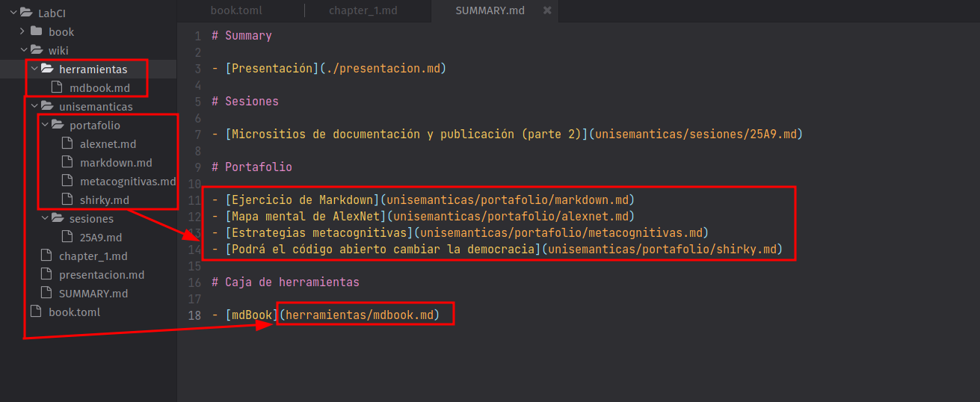Place cursor on '# Portafolio' heading
980x402 pixels.
pyautogui.click(x=252, y=167)
